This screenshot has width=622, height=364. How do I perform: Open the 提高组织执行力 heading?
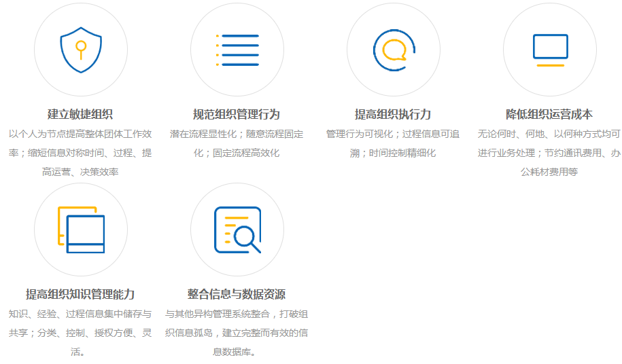click(393, 114)
